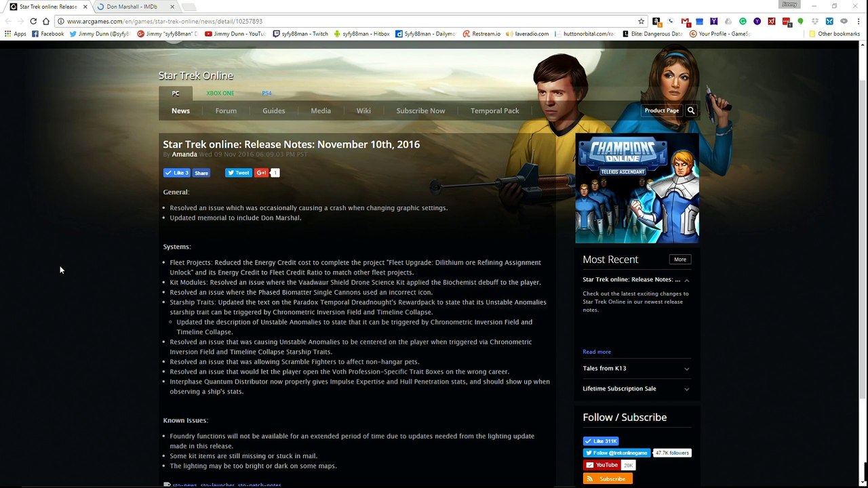
Task: Share the article on Facebook
Action: pos(201,173)
